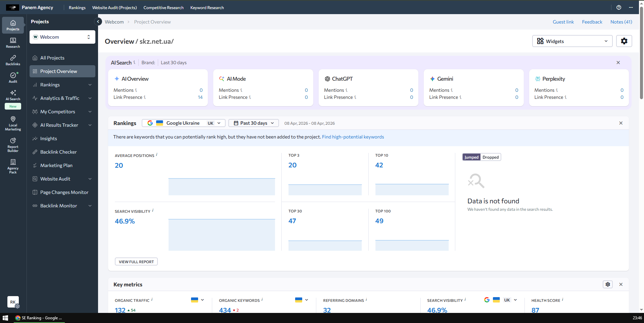Open Competitive Research top menu

pos(164,7)
